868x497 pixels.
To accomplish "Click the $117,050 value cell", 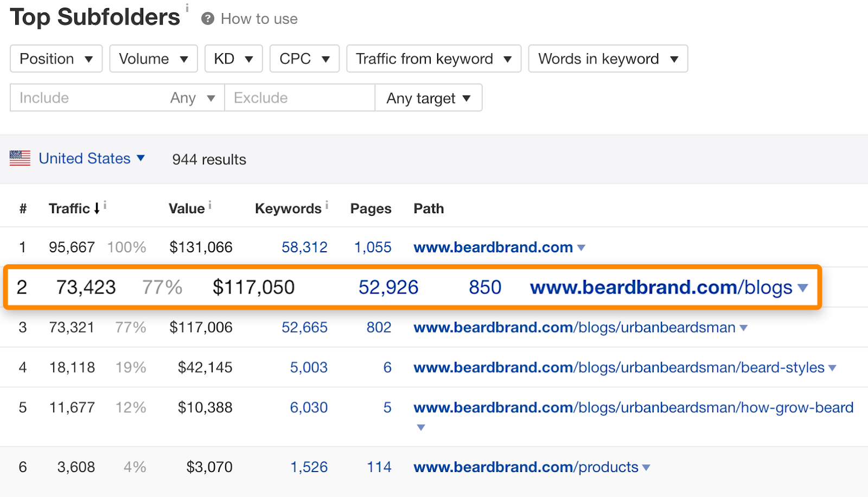I will (253, 287).
